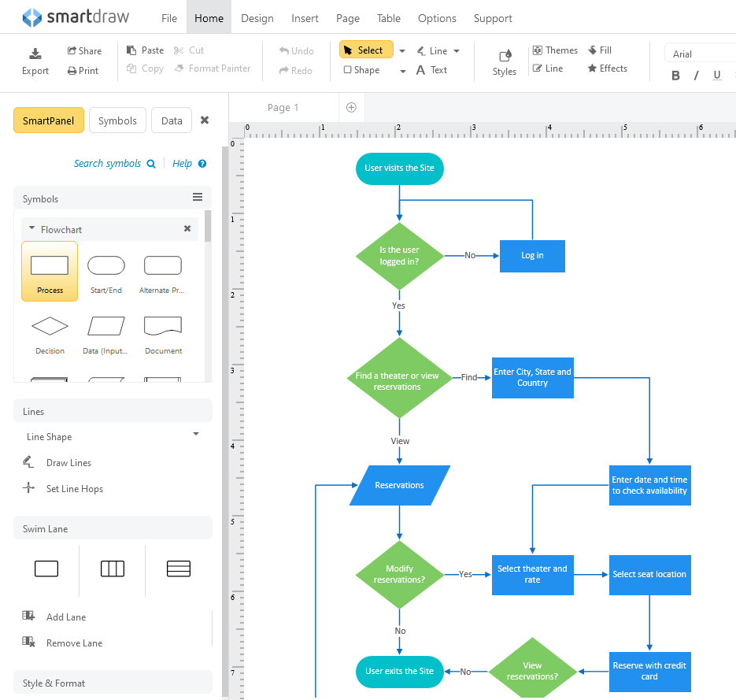
Task: Open the Table tab
Action: [x=389, y=18]
